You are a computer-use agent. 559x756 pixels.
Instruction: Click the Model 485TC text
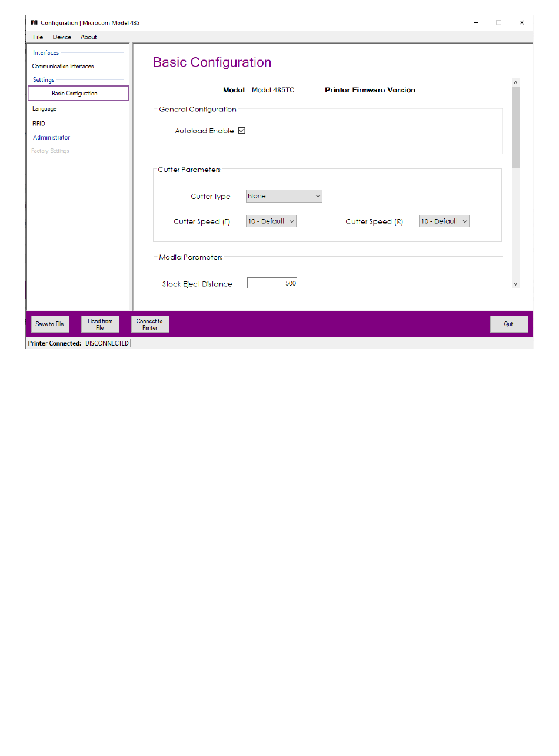click(273, 91)
